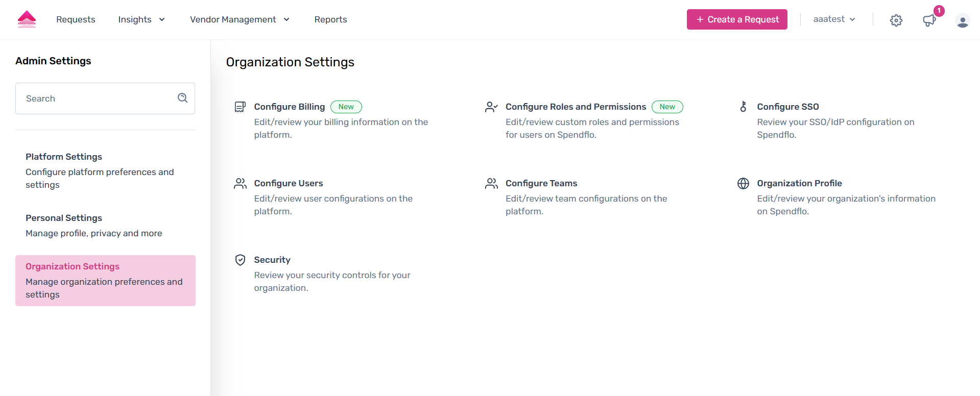This screenshot has height=396, width=980.
Task: Open the announcements megaphone icon
Action: 929,20
